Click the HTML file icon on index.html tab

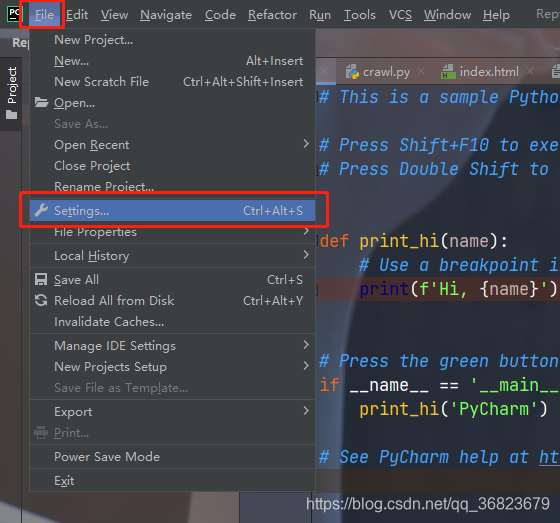click(x=448, y=71)
